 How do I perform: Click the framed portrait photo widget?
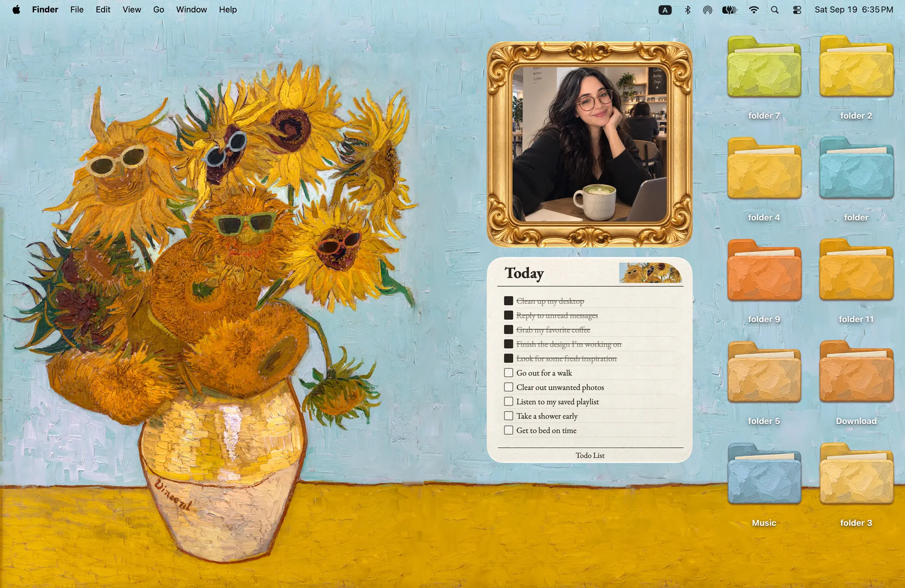589,144
